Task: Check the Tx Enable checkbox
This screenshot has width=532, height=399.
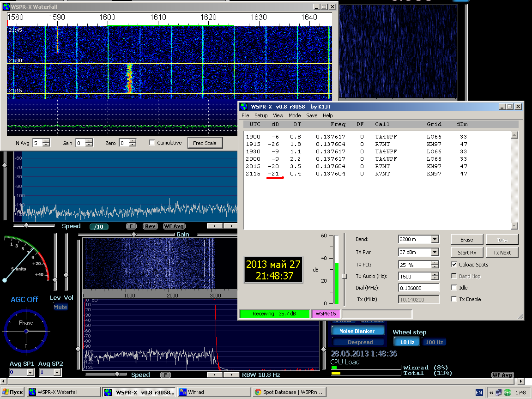Action: click(454, 299)
